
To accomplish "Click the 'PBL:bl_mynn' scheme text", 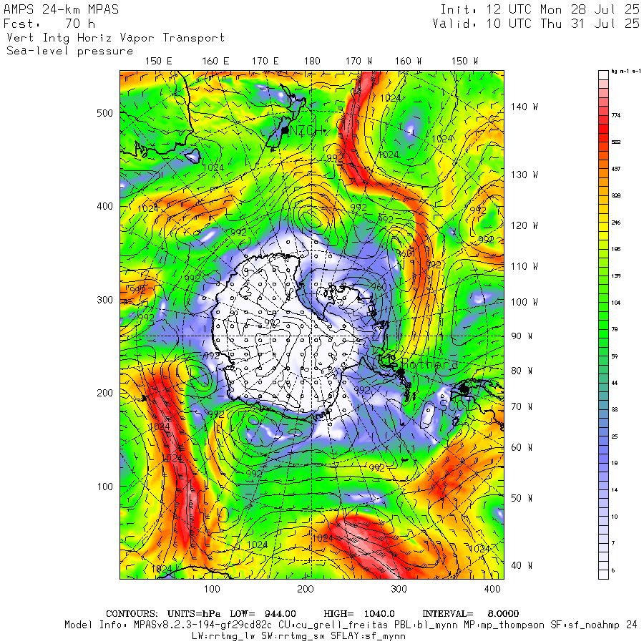I will (x=426, y=625).
